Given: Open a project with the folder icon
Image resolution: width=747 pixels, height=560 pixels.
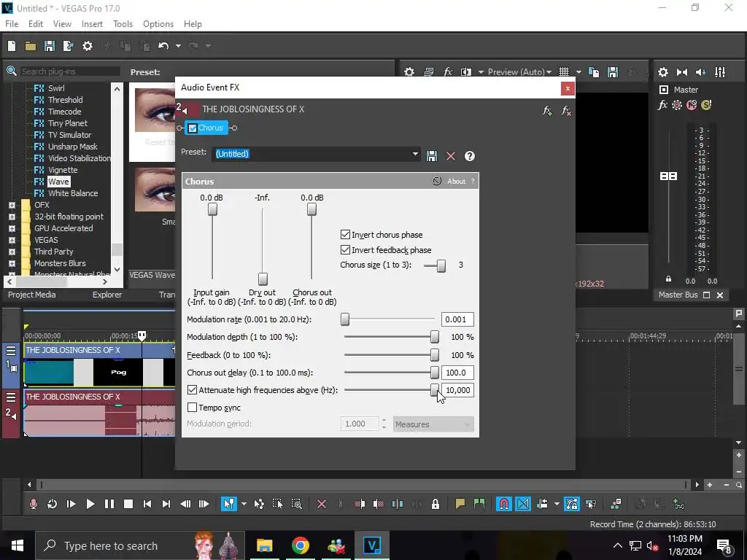Looking at the screenshot, I should 31,46.
